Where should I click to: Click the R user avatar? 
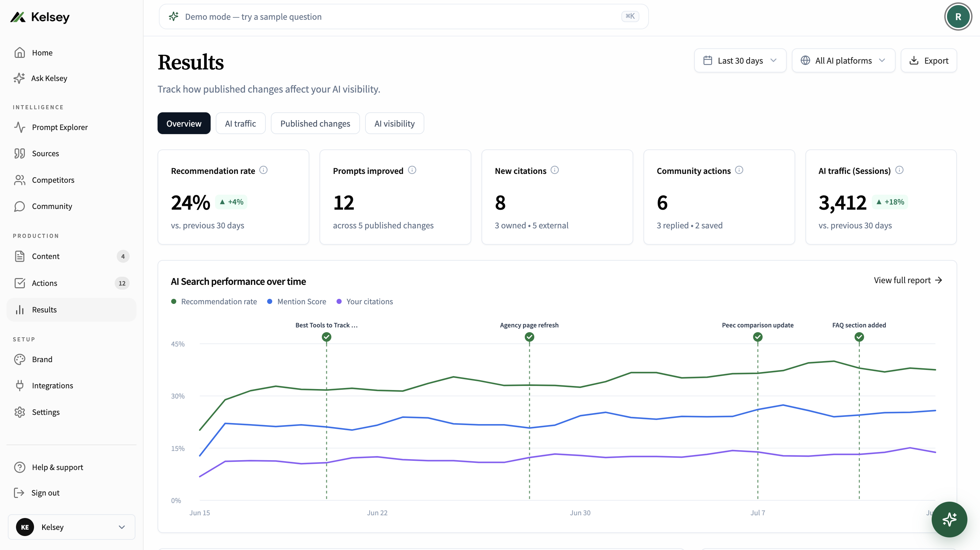click(958, 16)
